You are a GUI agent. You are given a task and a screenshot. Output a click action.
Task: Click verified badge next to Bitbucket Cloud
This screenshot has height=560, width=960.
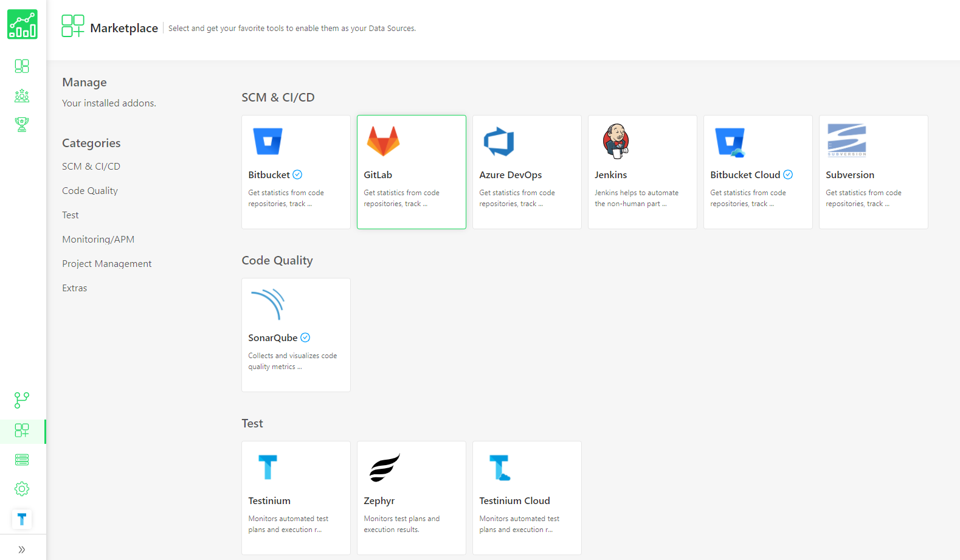[x=788, y=175]
